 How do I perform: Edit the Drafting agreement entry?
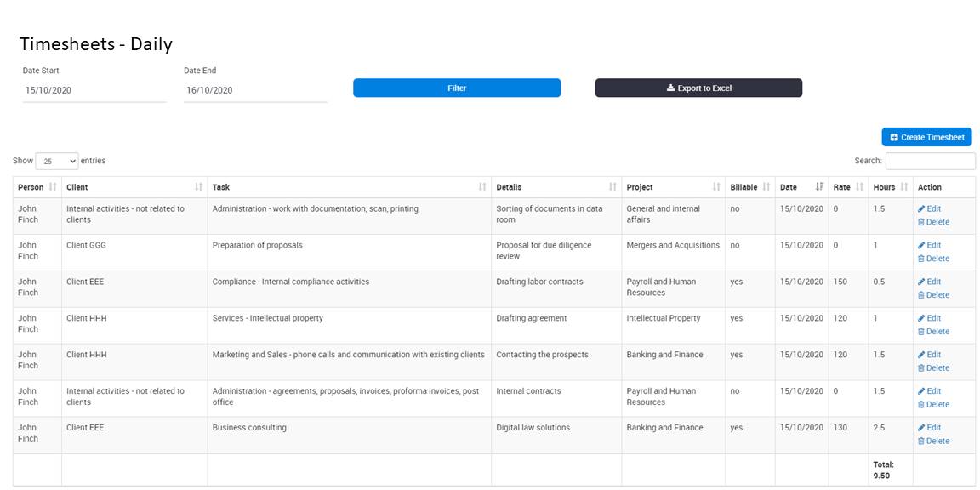tap(929, 318)
